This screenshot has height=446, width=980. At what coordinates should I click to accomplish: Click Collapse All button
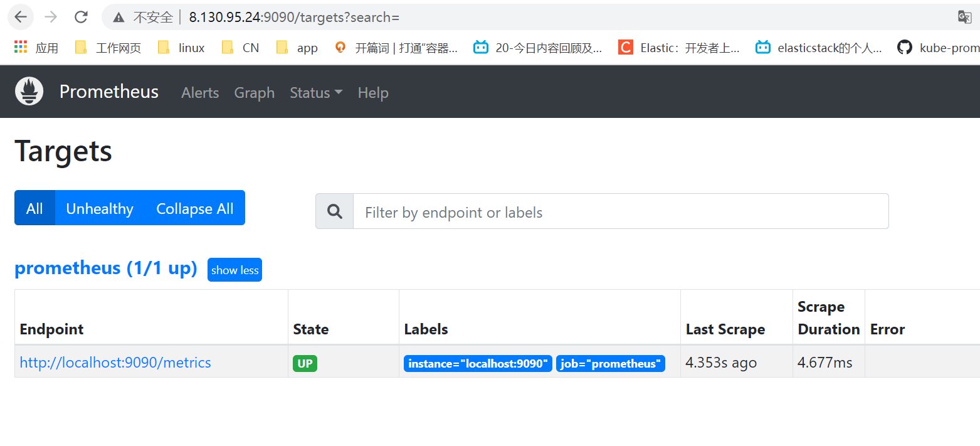click(195, 208)
